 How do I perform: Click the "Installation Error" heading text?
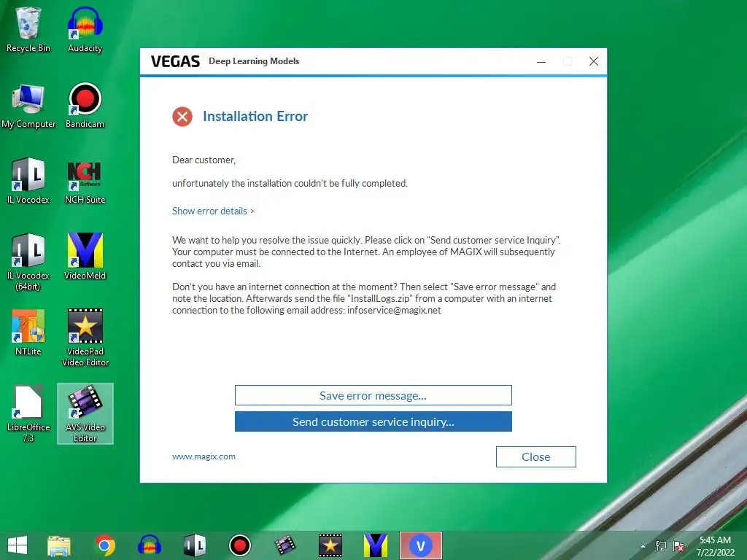(x=255, y=116)
